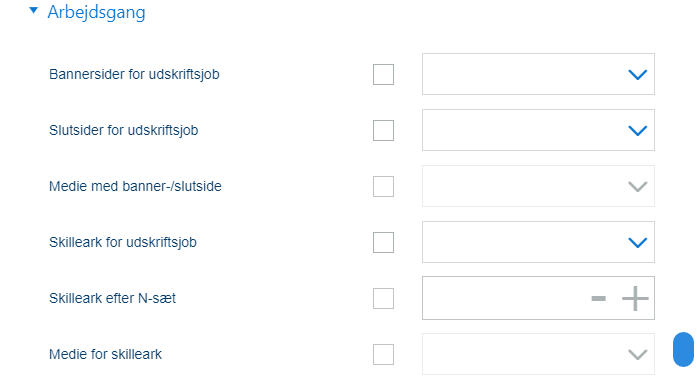Screen dimensions: 697x381
Task: Enable Slutsider for udskriftsjob checkbox
Action: (x=383, y=130)
